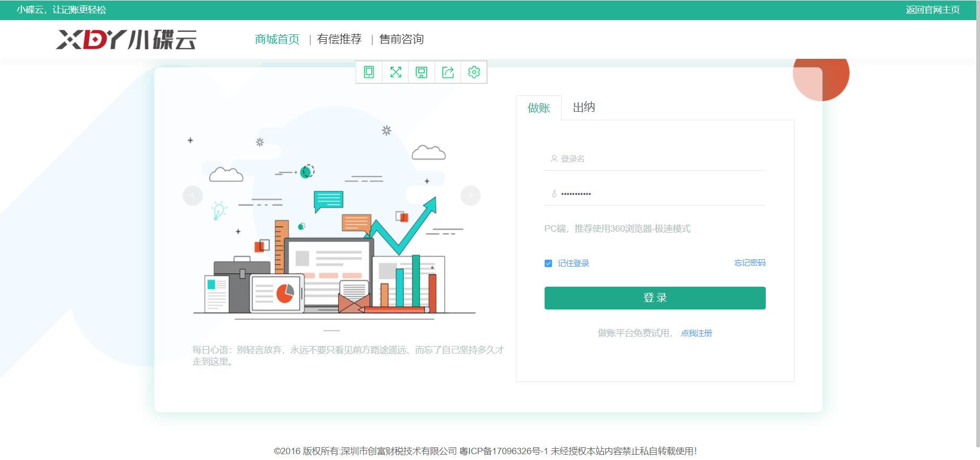
Task: Click the 记住登录 label text
Action: pyautogui.click(x=573, y=263)
